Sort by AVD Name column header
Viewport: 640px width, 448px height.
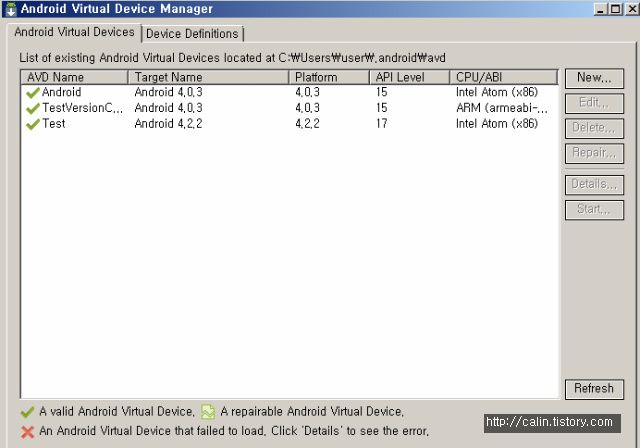[75, 77]
